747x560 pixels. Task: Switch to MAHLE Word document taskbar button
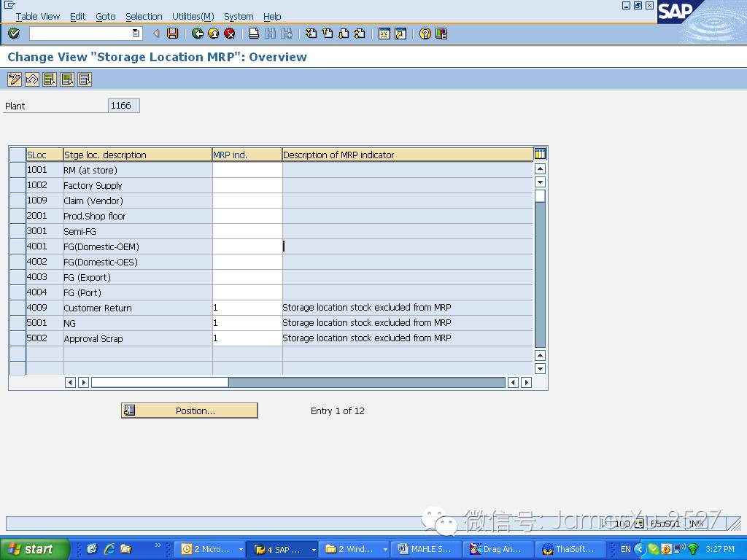[425, 549]
